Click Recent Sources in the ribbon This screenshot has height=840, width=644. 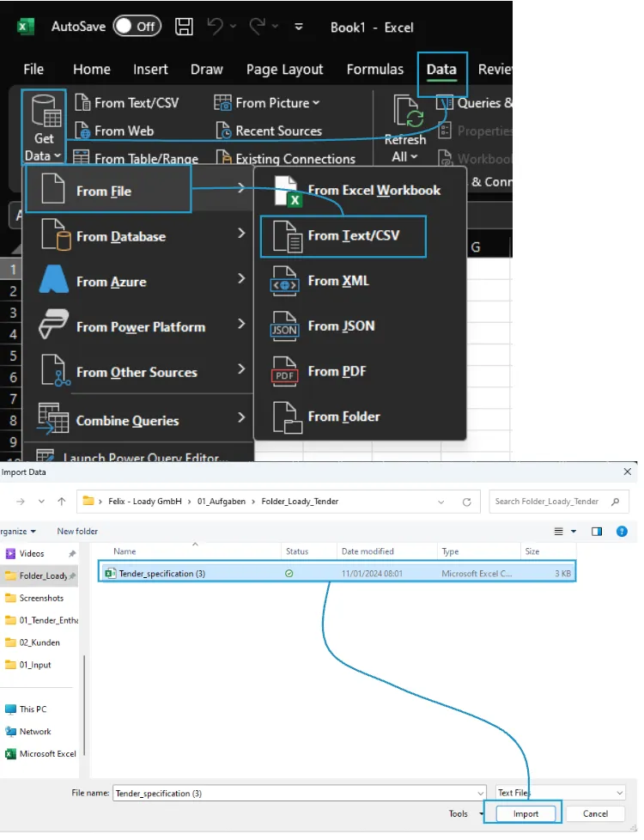pyautogui.click(x=269, y=131)
